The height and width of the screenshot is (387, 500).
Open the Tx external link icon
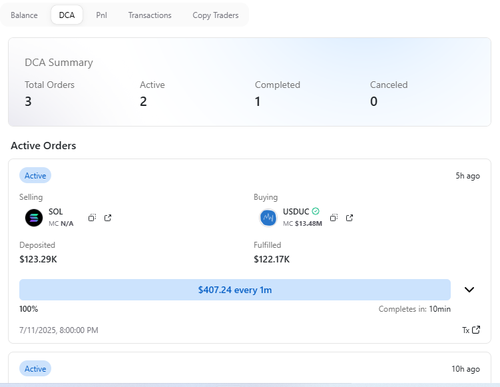(x=476, y=330)
